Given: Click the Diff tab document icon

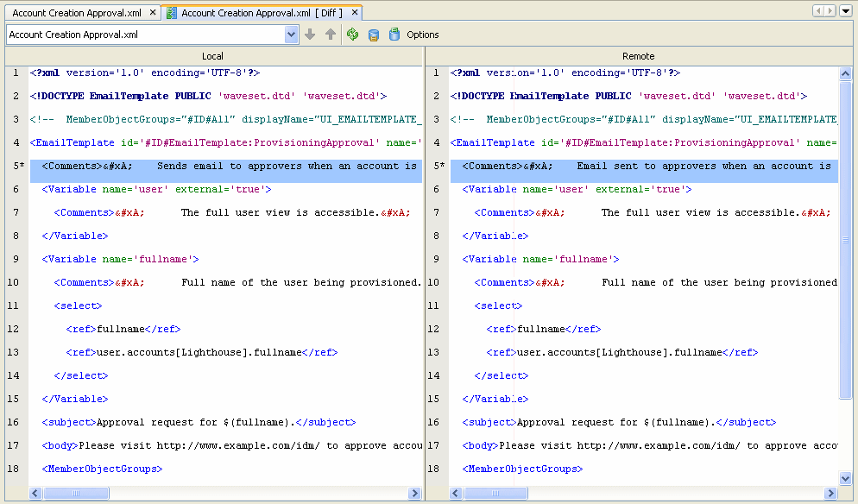Looking at the screenshot, I should (171, 13).
